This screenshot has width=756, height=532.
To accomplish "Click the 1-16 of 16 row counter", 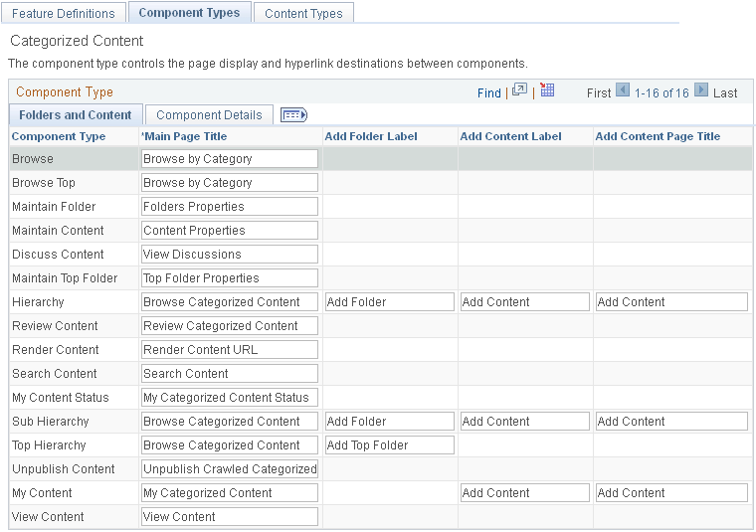I will coord(661,93).
